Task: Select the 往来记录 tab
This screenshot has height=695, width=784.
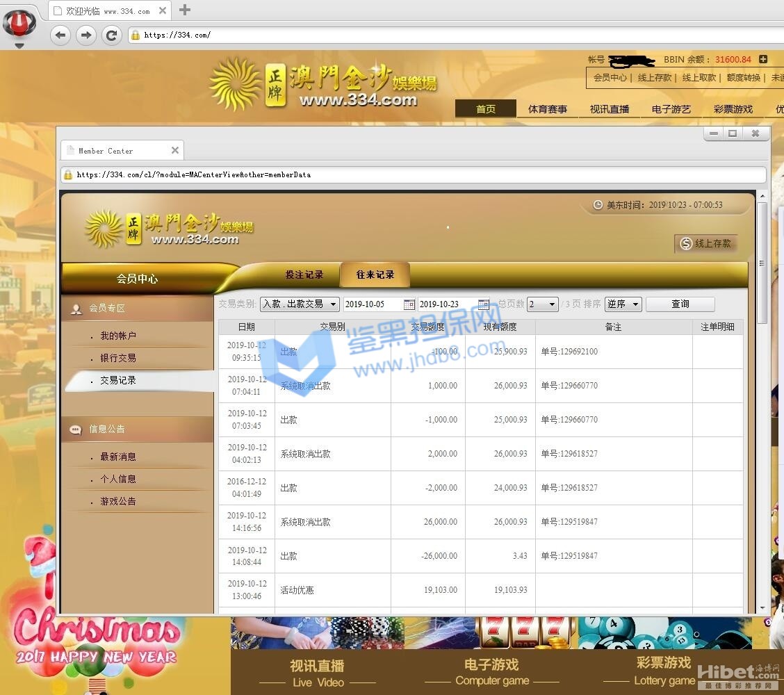Action: click(375, 275)
